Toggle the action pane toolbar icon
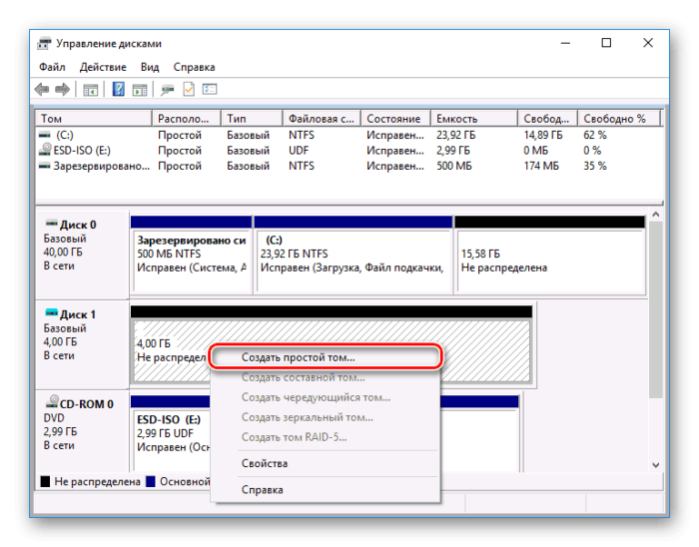The width and height of the screenshot is (699, 547). [140, 90]
